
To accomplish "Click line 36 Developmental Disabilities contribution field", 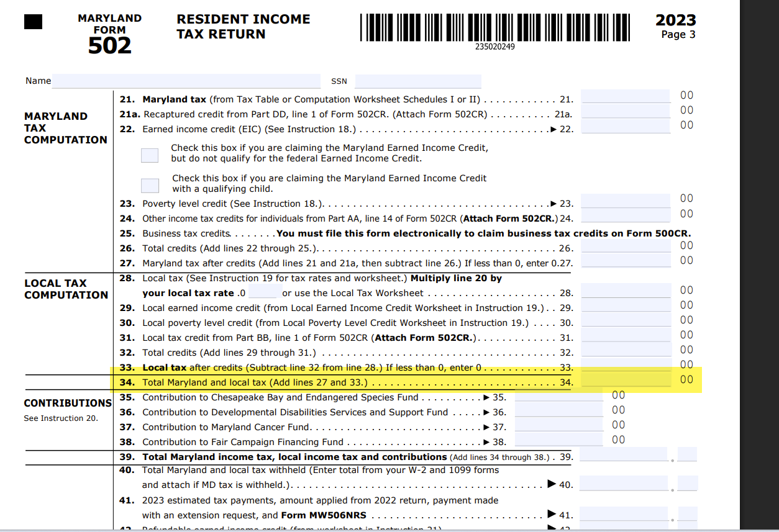I will click(558, 410).
